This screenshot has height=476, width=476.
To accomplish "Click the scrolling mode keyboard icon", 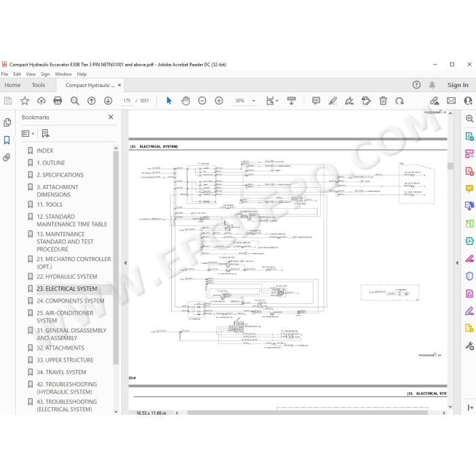I will click(292, 101).
